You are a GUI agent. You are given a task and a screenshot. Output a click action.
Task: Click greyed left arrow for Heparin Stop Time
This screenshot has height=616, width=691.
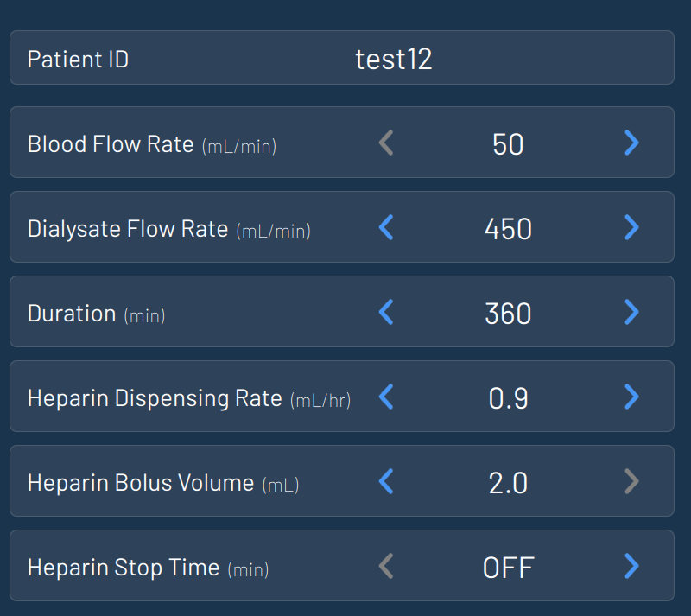386,566
